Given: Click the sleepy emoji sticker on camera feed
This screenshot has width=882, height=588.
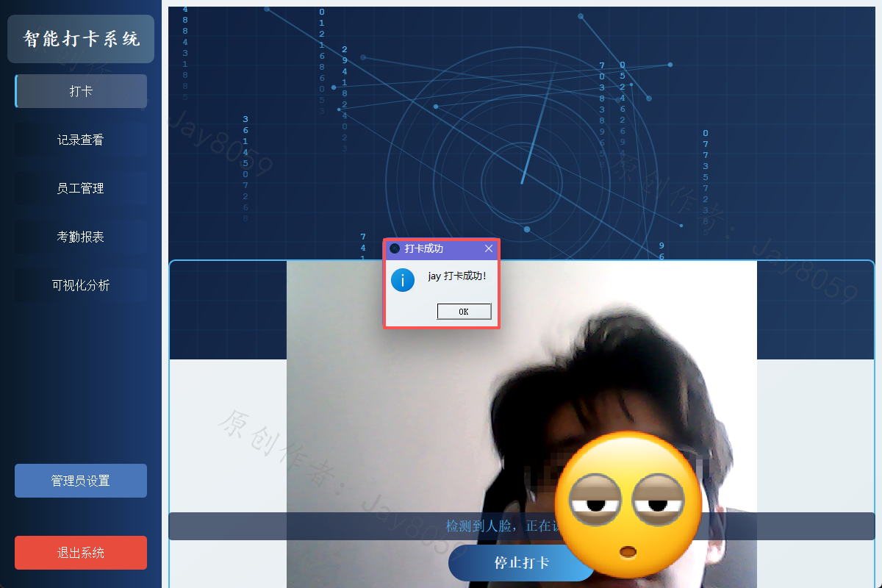Looking at the screenshot, I should [x=628, y=504].
